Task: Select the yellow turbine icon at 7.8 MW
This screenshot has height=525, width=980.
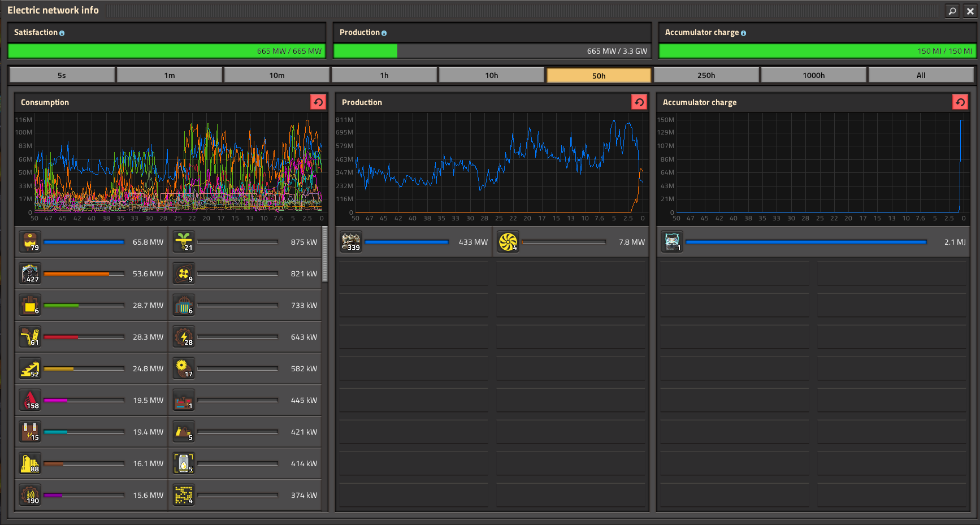Action: [x=508, y=242]
